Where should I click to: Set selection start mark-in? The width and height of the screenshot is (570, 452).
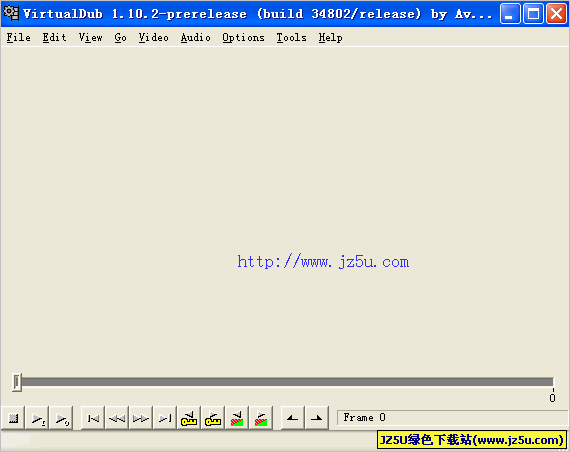293,418
